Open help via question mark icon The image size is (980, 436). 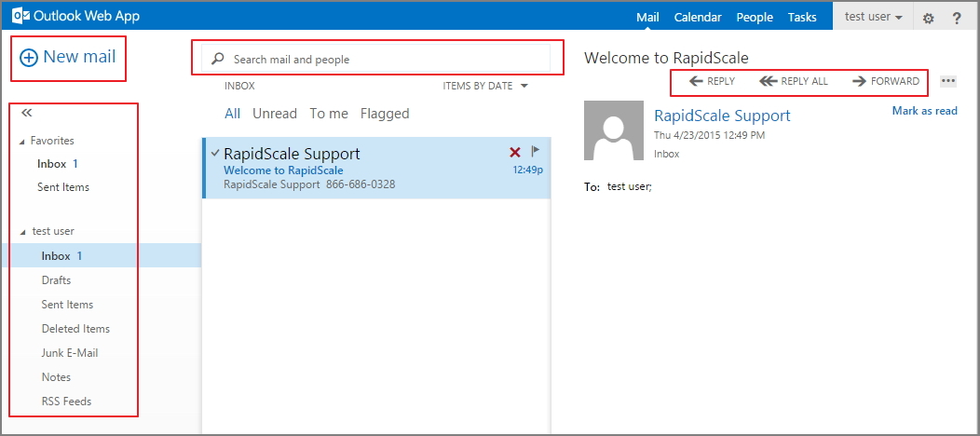957,18
